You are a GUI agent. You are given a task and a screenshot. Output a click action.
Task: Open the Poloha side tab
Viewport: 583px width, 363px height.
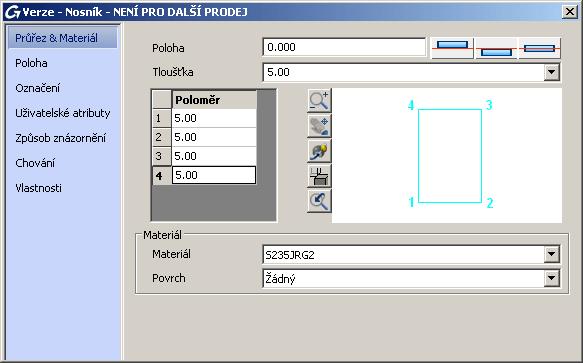31,63
